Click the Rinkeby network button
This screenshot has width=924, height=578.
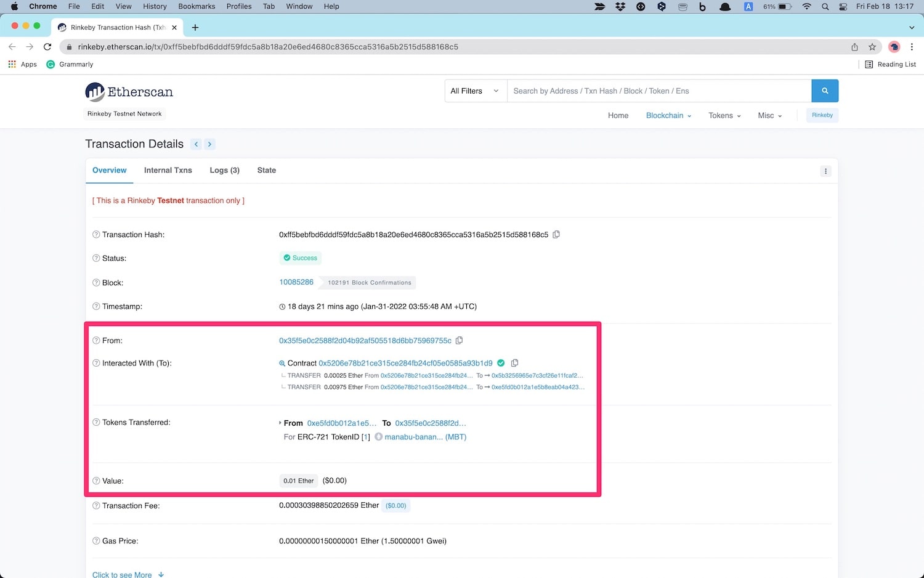pos(822,115)
